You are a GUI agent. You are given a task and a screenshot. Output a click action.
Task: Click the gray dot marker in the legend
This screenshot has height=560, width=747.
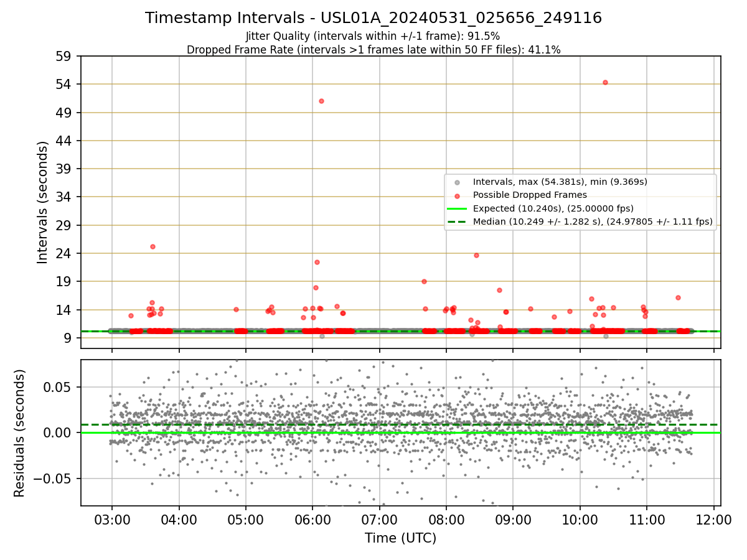point(458,182)
